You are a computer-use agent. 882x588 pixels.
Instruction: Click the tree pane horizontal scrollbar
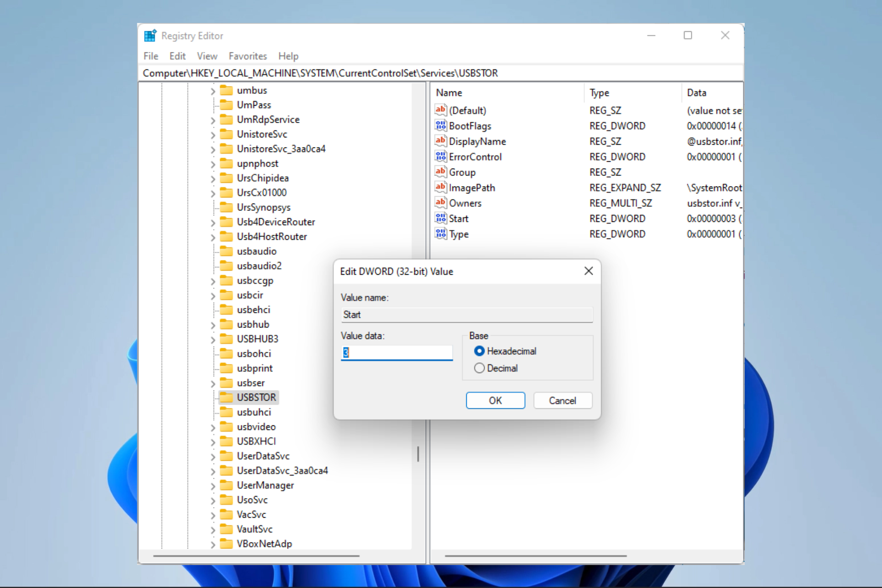click(x=256, y=556)
